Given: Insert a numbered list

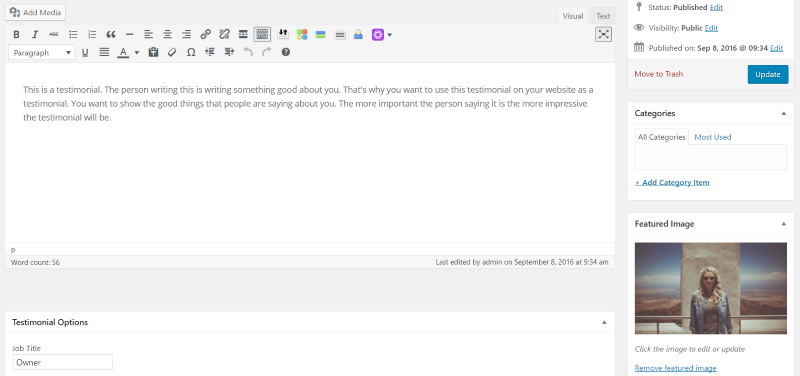Looking at the screenshot, I should 92,35.
